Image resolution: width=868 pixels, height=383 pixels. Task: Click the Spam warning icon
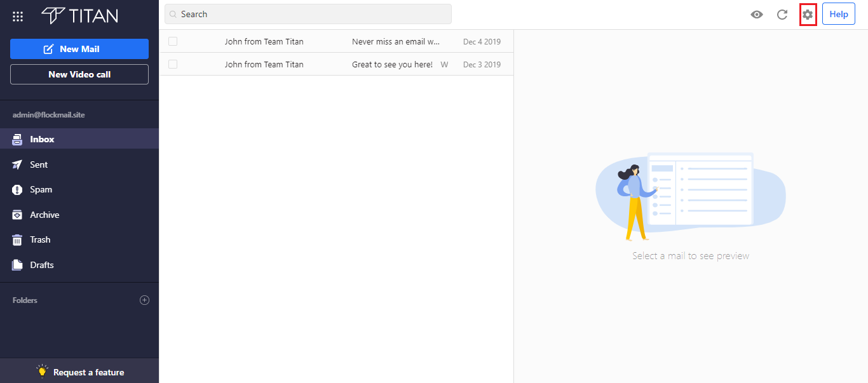pyautogui.click(x=18, y=189)
